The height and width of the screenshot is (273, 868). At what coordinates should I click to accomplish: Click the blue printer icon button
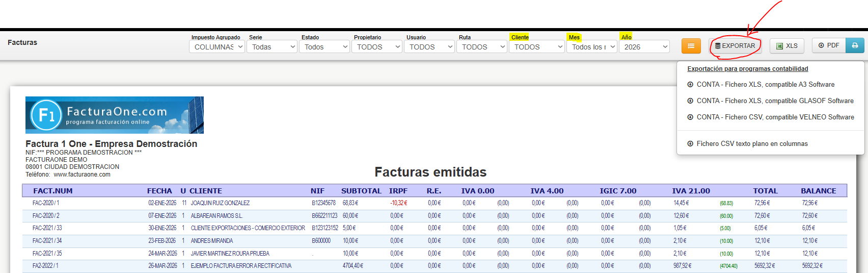coord(855,45)
